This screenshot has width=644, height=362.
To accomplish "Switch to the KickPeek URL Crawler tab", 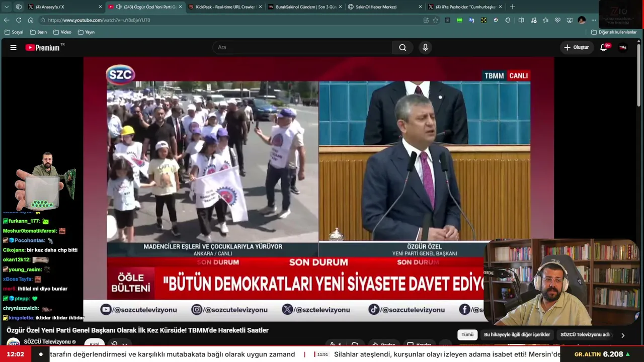I will tap(225, 7).
